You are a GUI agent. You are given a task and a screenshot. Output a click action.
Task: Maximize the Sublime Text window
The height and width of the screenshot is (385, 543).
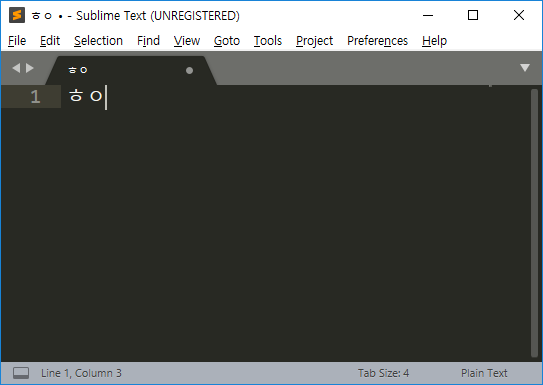(x=473, y=15)
